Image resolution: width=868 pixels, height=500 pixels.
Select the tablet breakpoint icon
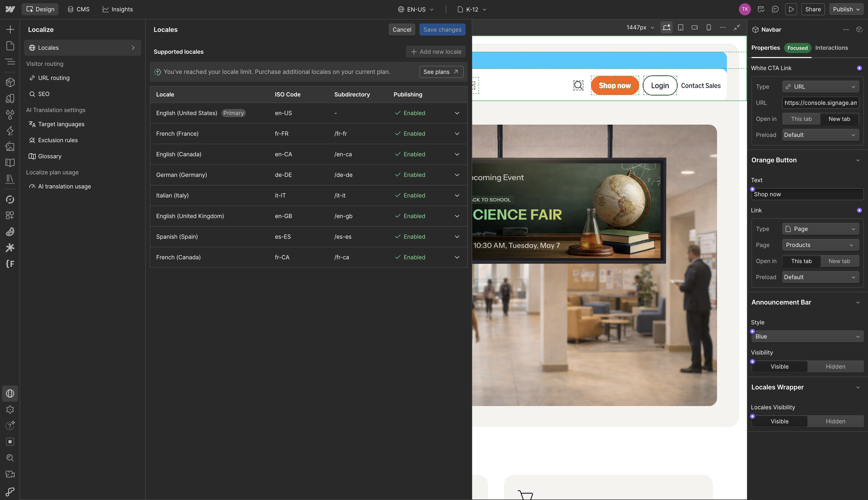(x=681, y=27)
